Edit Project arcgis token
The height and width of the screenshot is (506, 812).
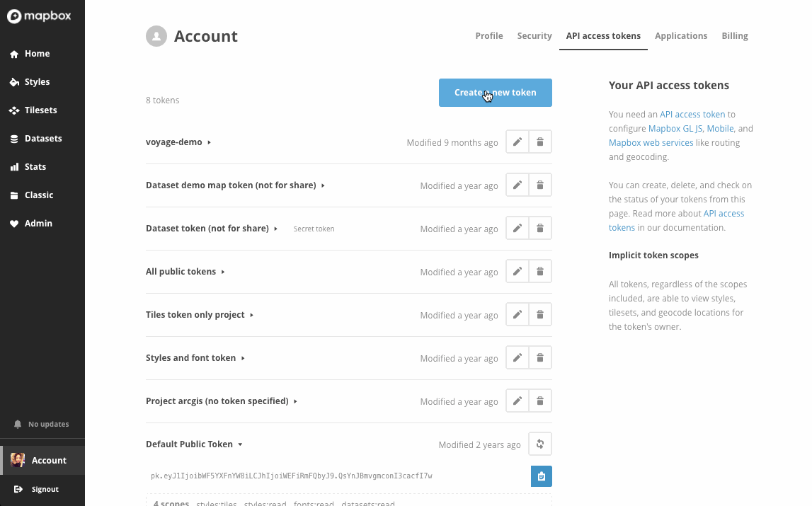(517, 401)
